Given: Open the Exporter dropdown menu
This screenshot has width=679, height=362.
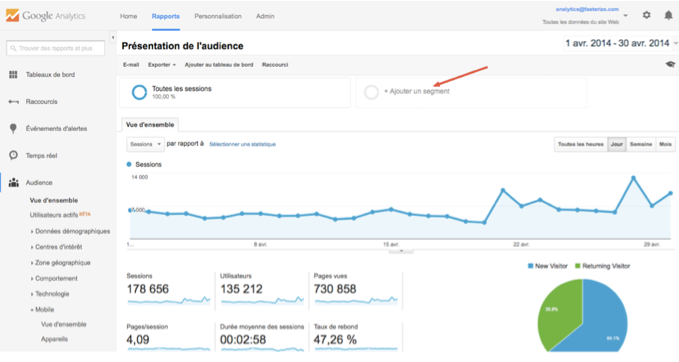Looking at the screenshot, I should pos(162,65).
